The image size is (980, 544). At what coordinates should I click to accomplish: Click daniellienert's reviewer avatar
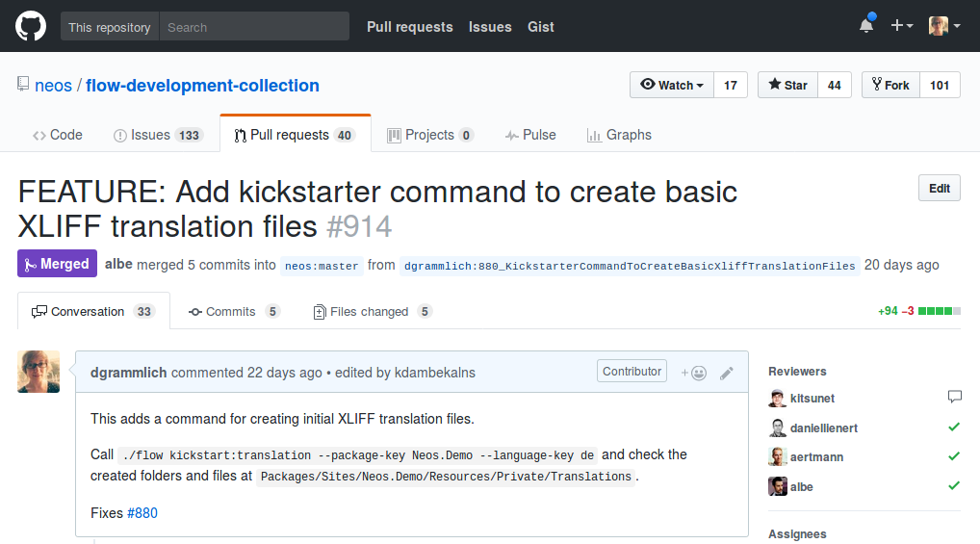tap(778, 427)
